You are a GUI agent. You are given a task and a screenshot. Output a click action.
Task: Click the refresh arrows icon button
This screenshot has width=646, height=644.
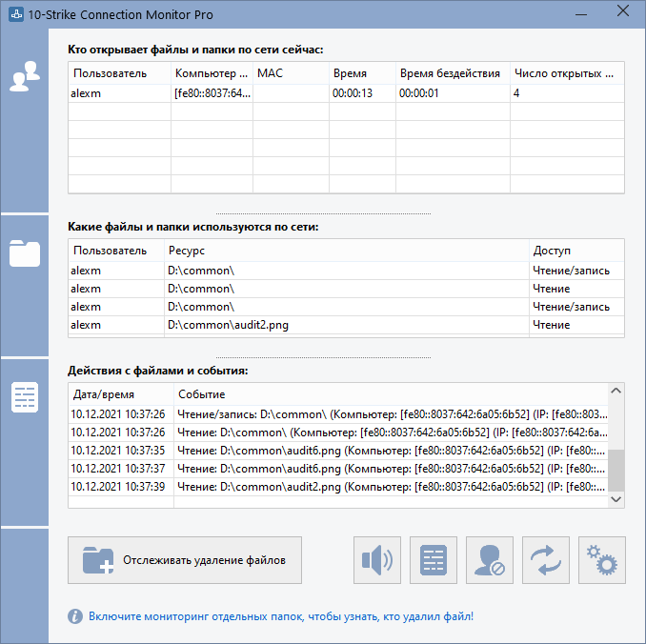(x=546, y=560)
